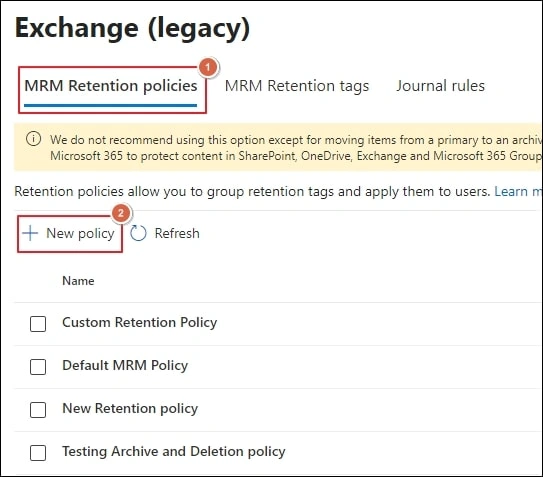Switch to the MRM Retention tags tab
Image resolution: width=543 pixels, height=477 pixels.
297,86
